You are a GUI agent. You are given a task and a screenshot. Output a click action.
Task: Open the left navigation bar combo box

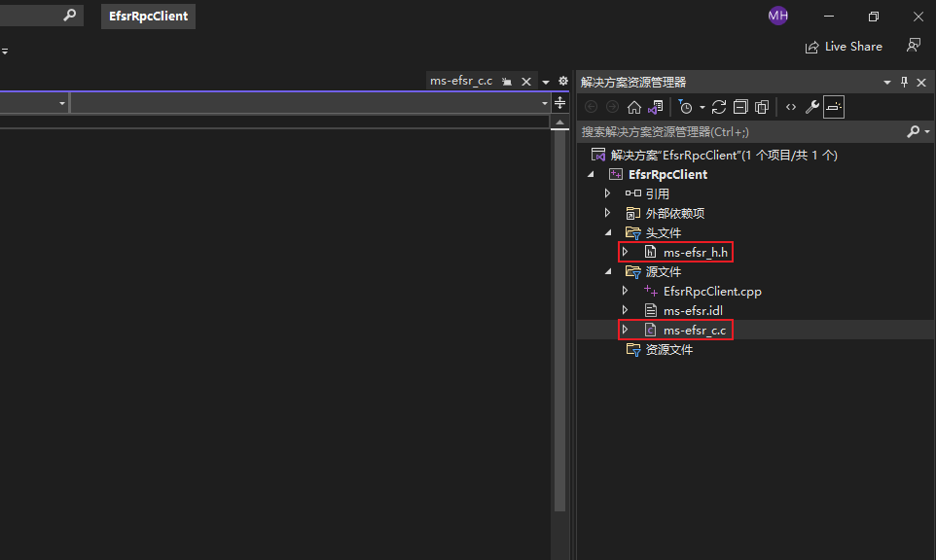coord(35,103)
